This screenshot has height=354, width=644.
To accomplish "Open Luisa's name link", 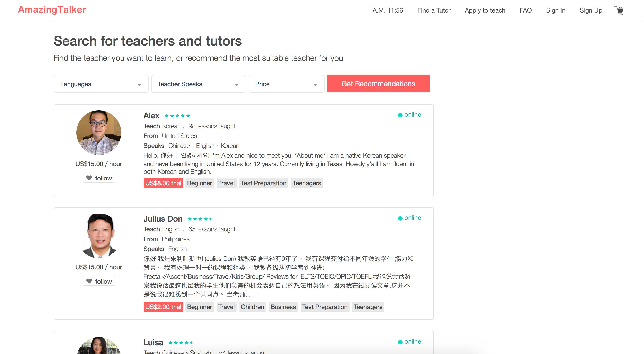I will click(x=153, y=342).
